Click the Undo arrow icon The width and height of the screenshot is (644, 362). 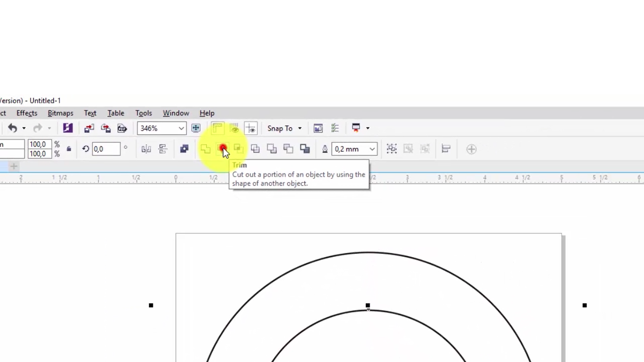tap(12, 128)
